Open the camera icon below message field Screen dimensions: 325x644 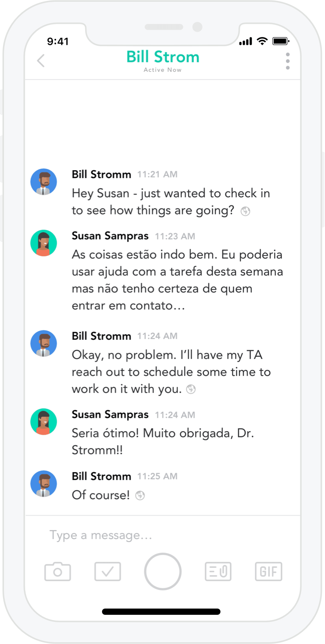(x=57, y=571)
